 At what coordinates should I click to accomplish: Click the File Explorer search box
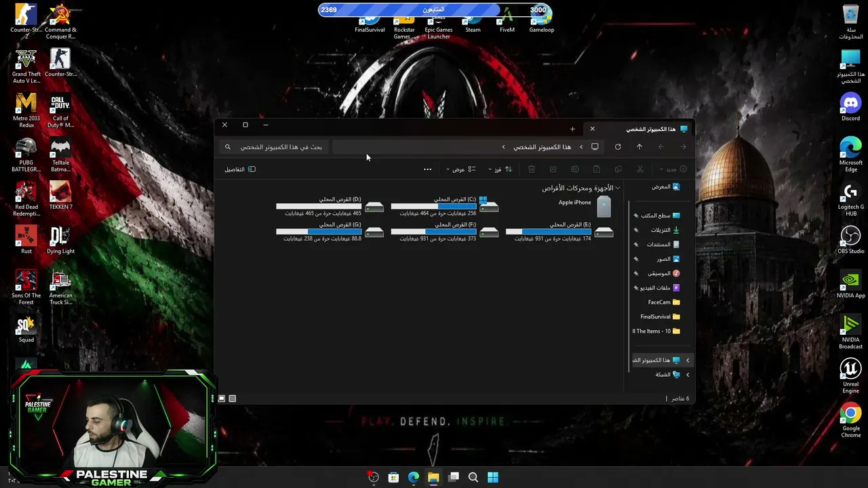click(x=274, y=147)
